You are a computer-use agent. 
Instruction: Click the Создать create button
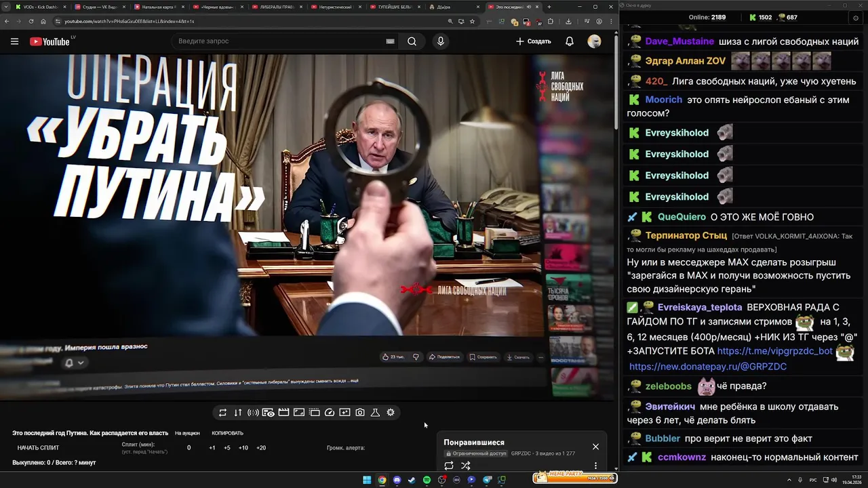[x=534, y=41]
